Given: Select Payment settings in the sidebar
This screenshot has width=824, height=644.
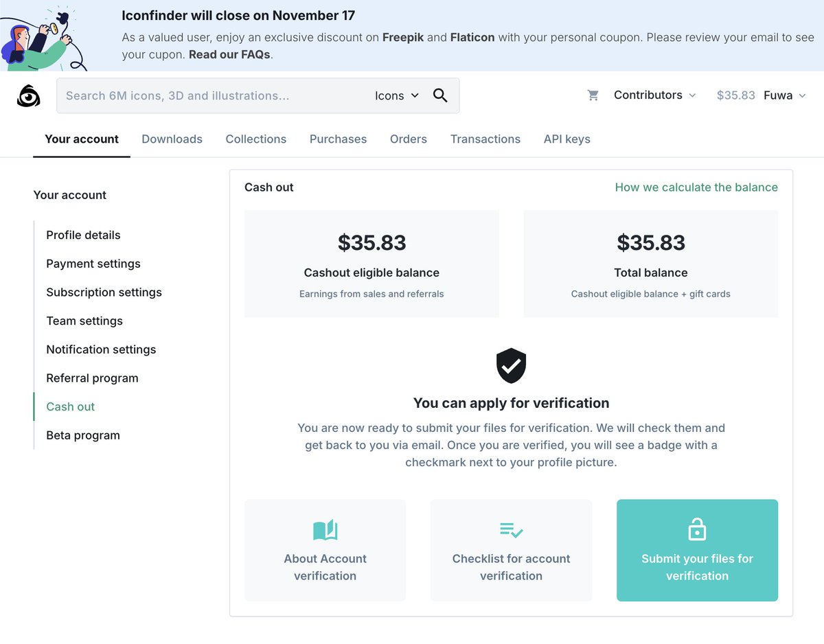Looking at the screenshot, I should (93, 264).
